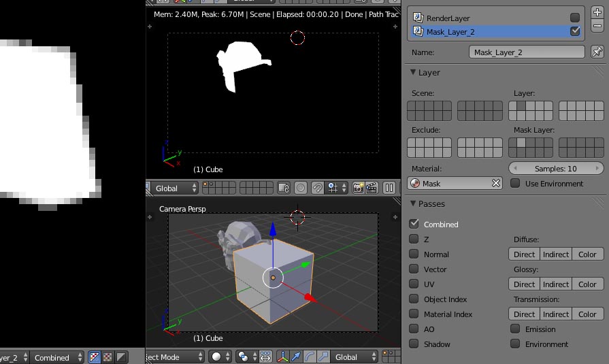
Task: Enable the Environment pass
Action: coord(515,344)
